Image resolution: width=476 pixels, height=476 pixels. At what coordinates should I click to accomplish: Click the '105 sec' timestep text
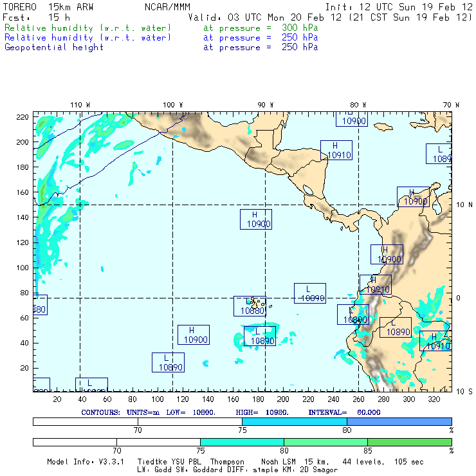pos(408,462)
